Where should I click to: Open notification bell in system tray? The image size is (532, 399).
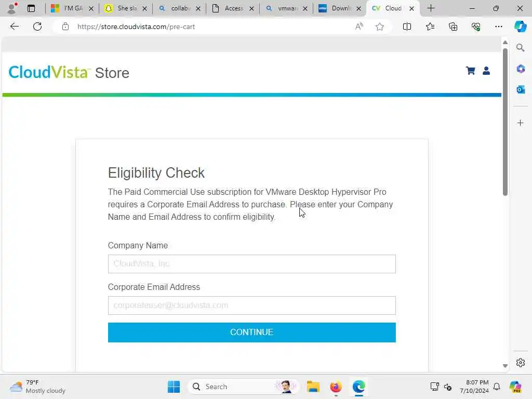pyautogui.click(x=496, y=387)
